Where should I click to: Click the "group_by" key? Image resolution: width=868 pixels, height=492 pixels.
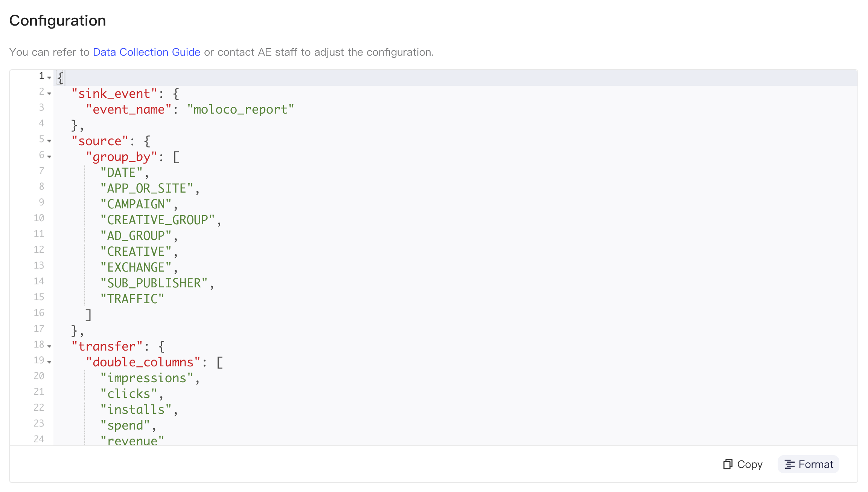(x=121, y=157)
